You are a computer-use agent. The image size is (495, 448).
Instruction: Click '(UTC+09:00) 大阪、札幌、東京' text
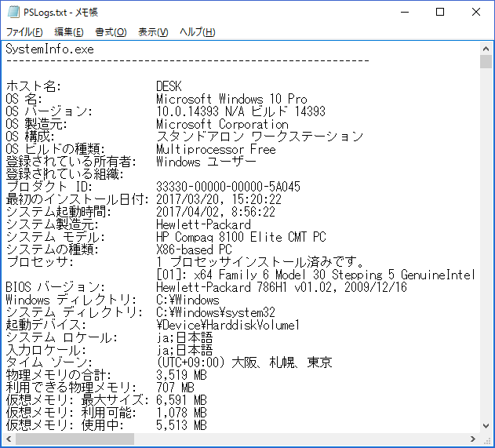pos(244,362)
